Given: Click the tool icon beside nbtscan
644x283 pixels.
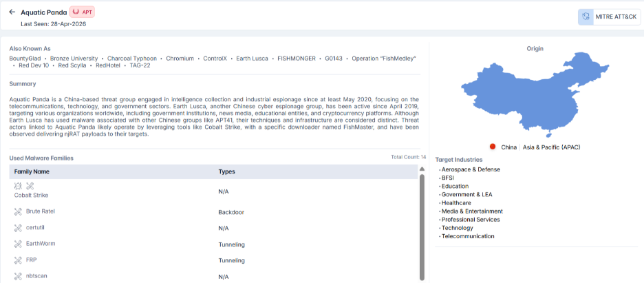Looking at the screenshot, I should (x=18, y=276).
